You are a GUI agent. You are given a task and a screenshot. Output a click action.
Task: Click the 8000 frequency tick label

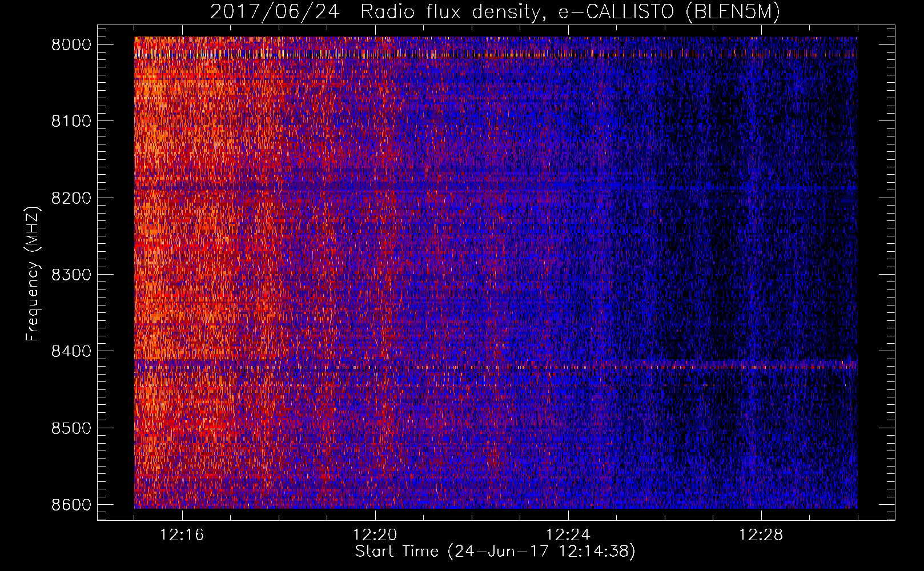tap(71, 45)
